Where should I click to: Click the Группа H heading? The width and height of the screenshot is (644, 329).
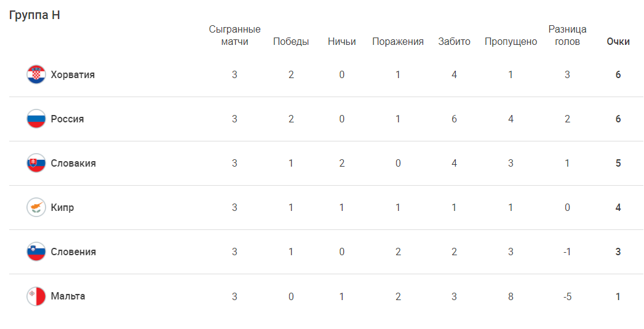pyautogui.click(x=34, y=15)
